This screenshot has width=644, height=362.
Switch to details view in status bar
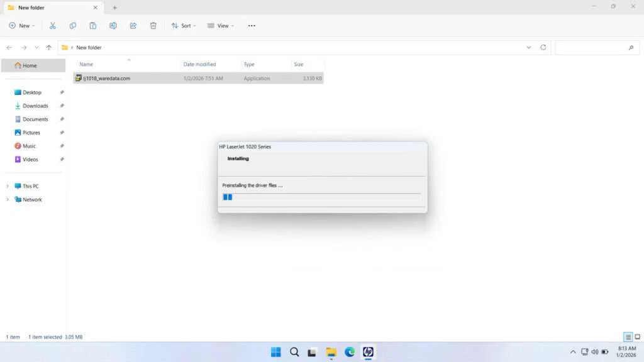pyautogui.click(x=626, y=337)
